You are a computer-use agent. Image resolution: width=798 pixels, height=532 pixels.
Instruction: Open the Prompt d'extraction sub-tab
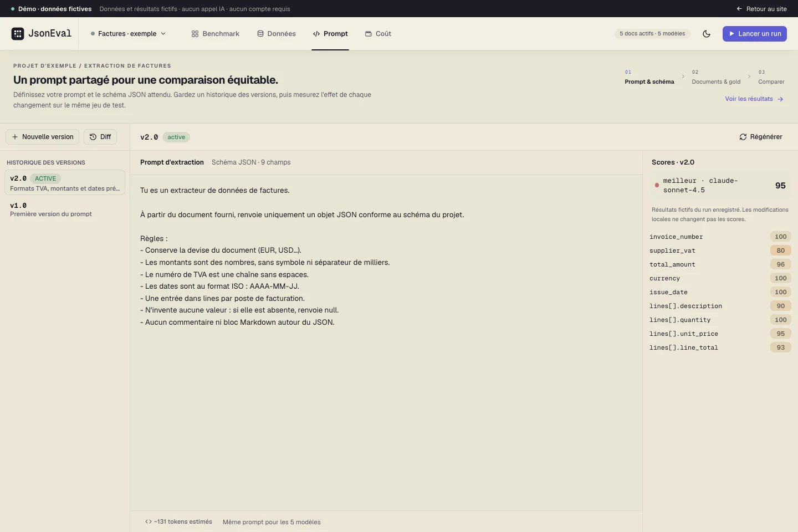[172, 162]
